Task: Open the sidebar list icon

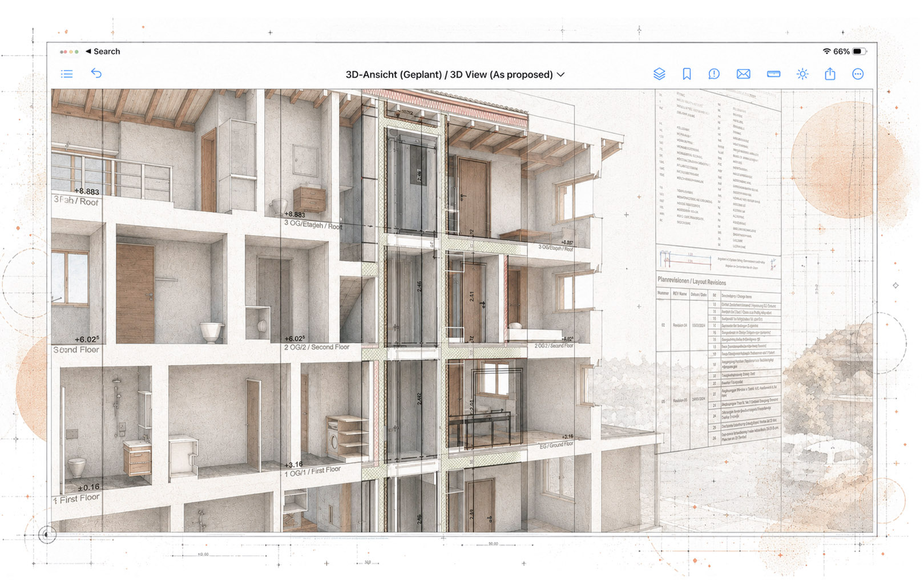Action: click(67, 74)
